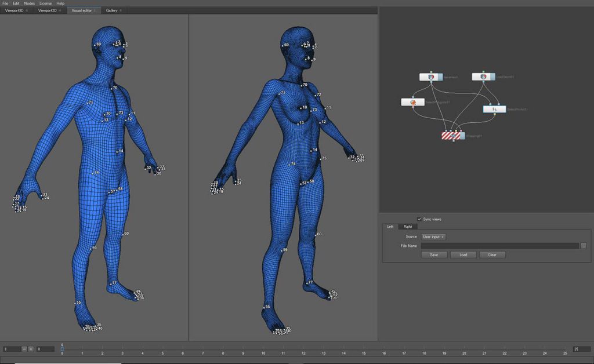Click into the File Name input field
594x364 pixels.
click(499, 246)
